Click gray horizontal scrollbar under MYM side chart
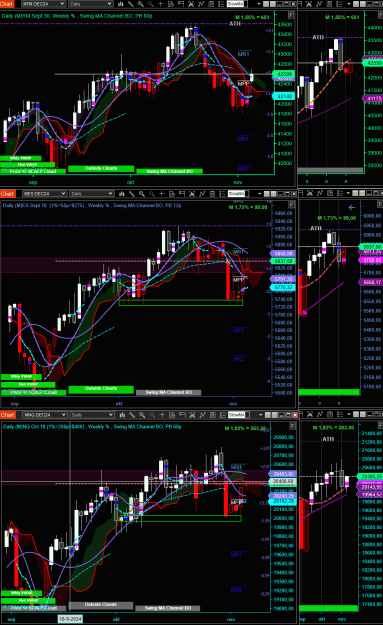383x625 pixels. coord(330,170)
